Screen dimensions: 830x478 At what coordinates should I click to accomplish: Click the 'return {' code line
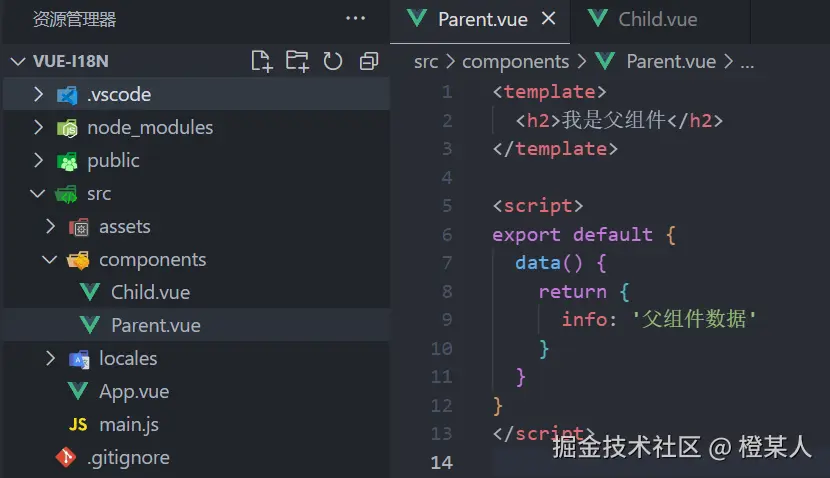[x=584, y=291]
